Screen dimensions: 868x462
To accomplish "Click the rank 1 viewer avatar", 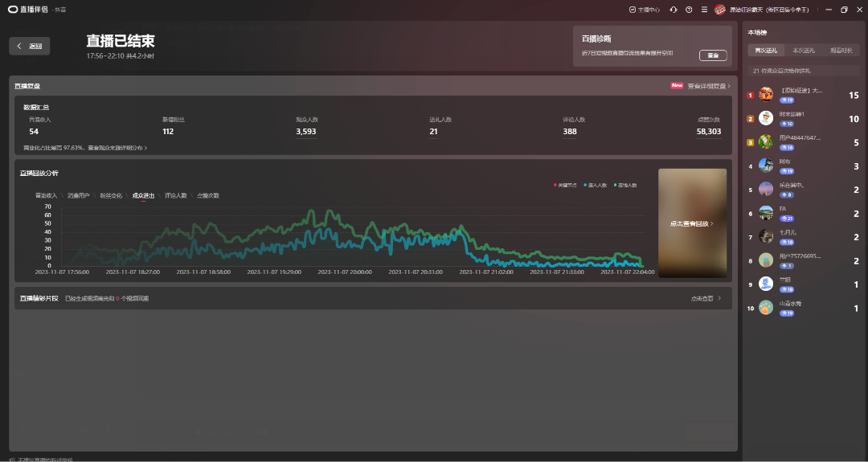I will 766,95.
